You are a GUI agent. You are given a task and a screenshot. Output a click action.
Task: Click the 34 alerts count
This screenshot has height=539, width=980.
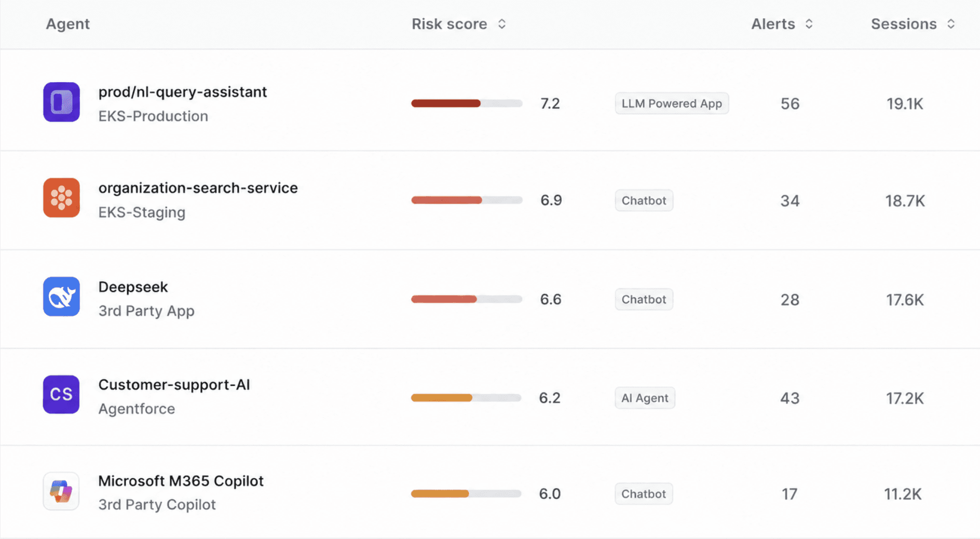click(x=790, y=201)
